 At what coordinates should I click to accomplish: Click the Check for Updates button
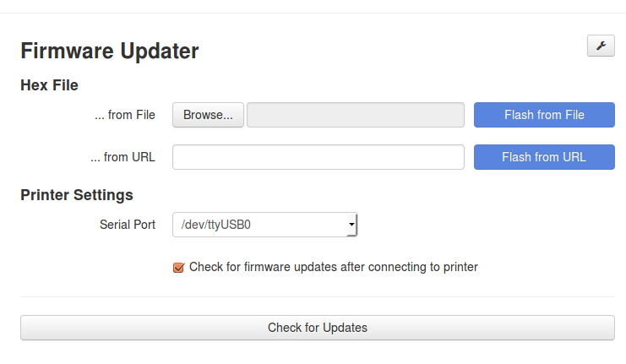pyautogui.click(x=318, y=328)
